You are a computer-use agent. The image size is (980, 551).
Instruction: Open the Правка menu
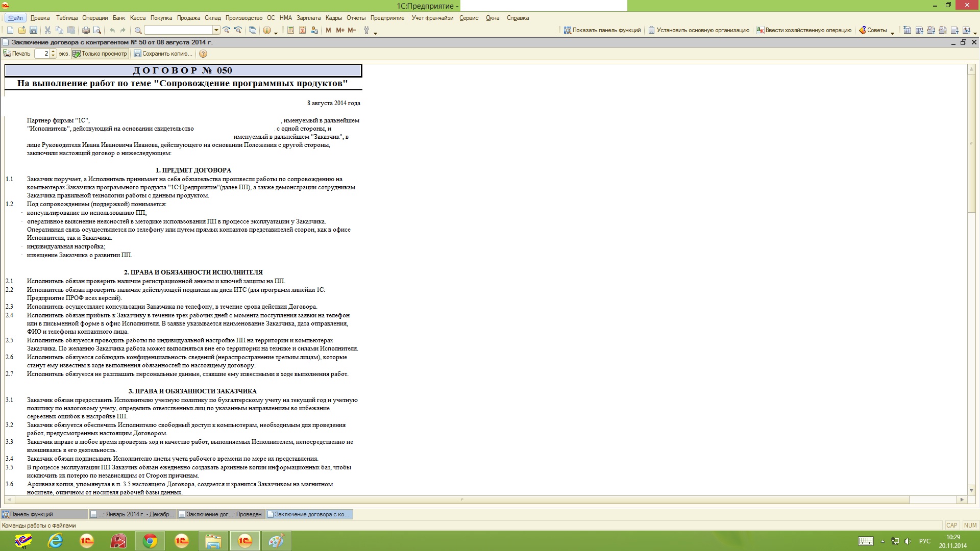tap(40, 18)
